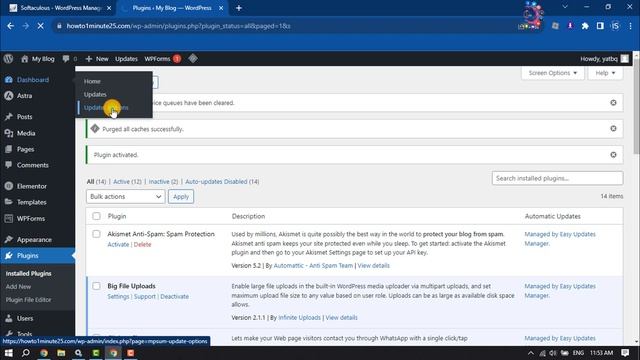The height and width of the screenshot is (360, 640).
Task: Click the New plus item in admin bar
Action: coord(97,59)
